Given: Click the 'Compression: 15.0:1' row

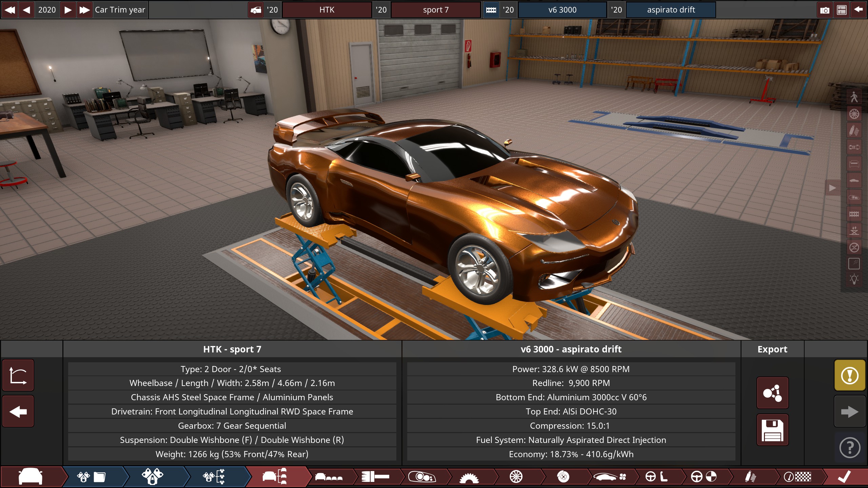Looking at the screenshot, I should [x=571, y=426].
